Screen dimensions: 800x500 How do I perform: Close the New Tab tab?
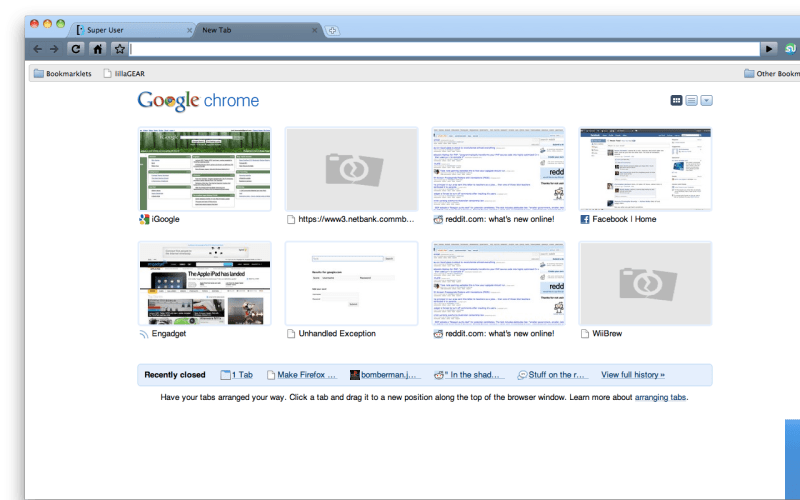click(x=314, y=31)
